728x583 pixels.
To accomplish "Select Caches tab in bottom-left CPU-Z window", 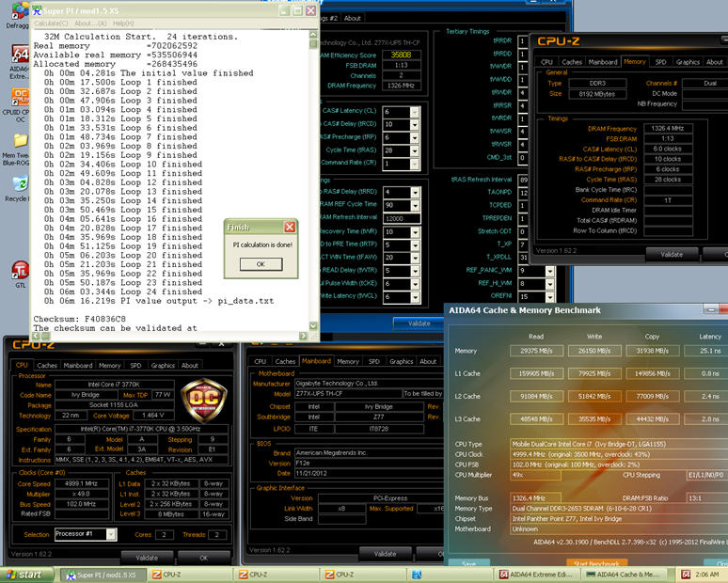I will tap(47, 365).
